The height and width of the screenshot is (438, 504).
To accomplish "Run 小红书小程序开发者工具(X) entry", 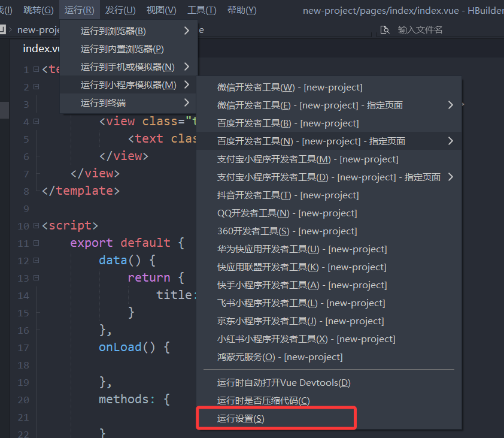I will [329, 339].
